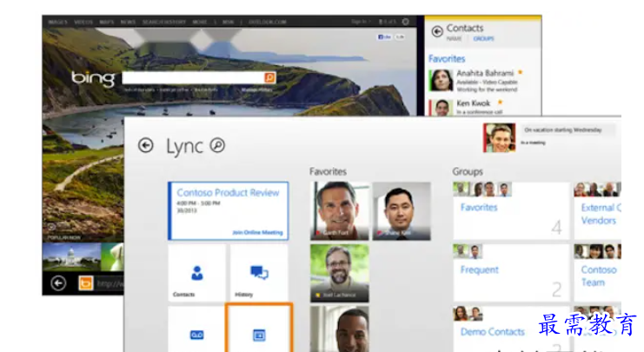Open Contoso Product Review meeting tile
The image size is (644, 352).
pos(229,210)
